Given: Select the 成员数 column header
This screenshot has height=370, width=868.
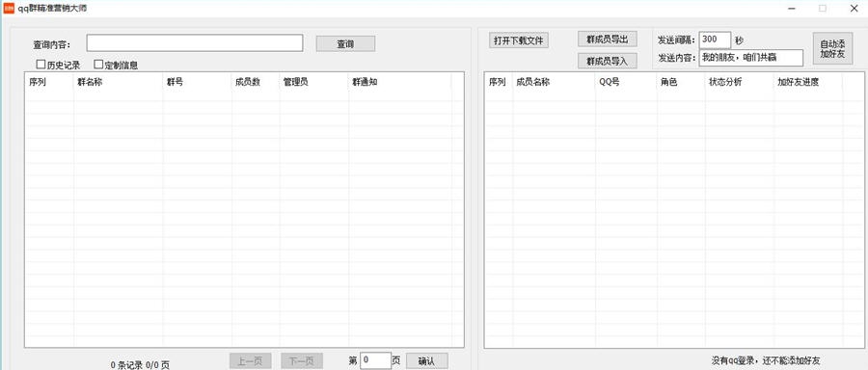Looking at the screenshot, I should 256,83.
